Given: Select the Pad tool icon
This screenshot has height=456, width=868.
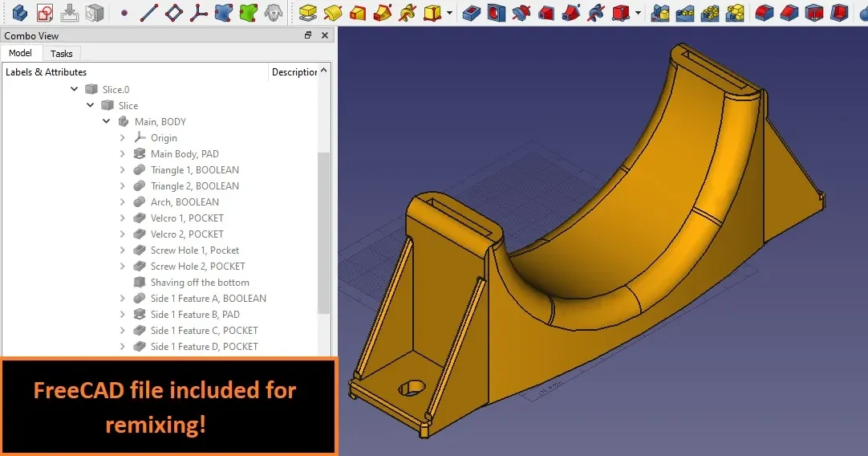Looking at the screenshot, I should pyautogui.click(x=307, y=12).
